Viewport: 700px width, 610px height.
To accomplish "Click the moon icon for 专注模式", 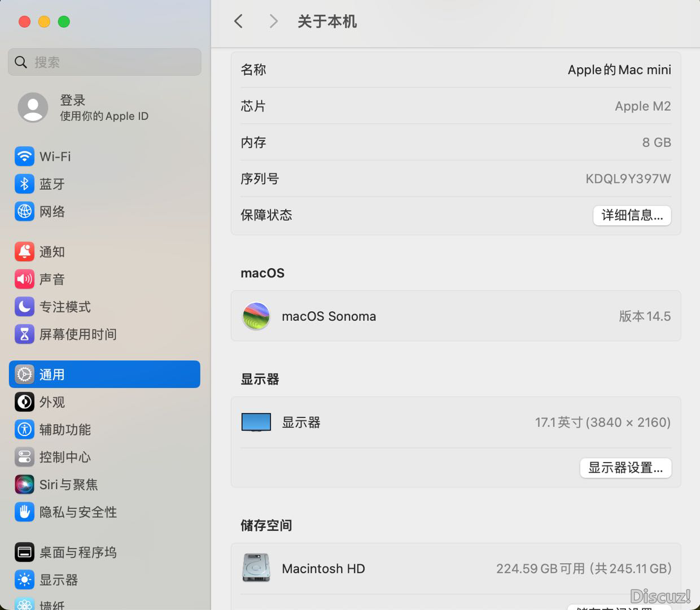I will point(24,307).
